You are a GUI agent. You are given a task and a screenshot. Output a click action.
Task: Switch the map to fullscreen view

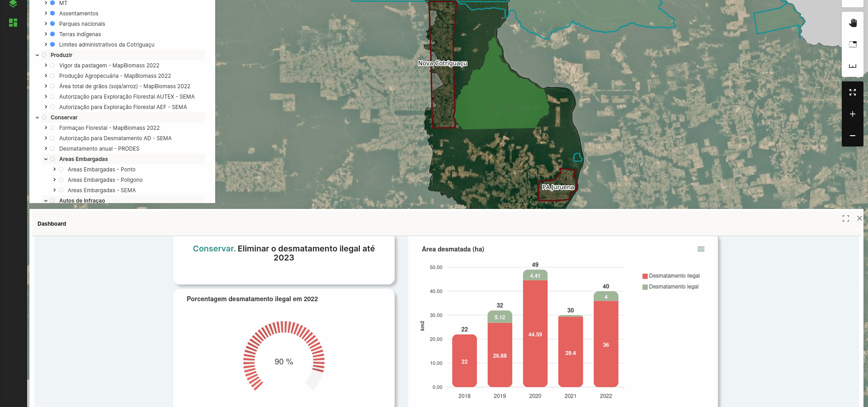click(853, 92)
